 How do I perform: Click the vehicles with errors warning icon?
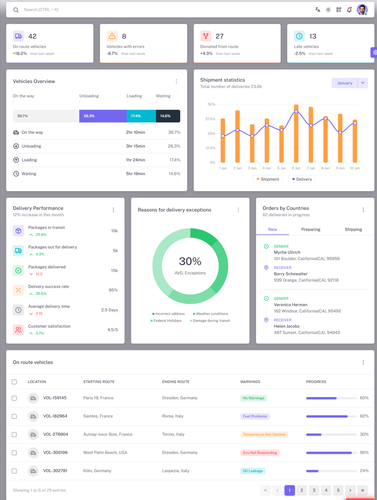click(x=112, y=36)
